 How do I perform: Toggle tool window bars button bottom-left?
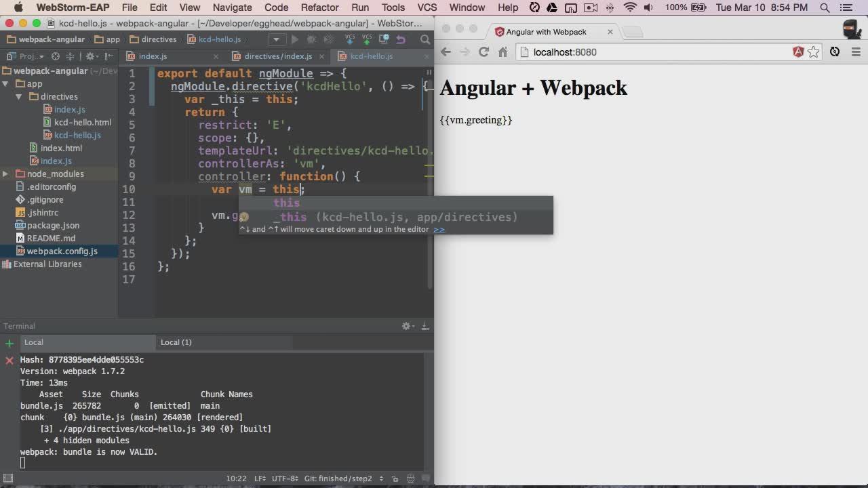point(8,479)
